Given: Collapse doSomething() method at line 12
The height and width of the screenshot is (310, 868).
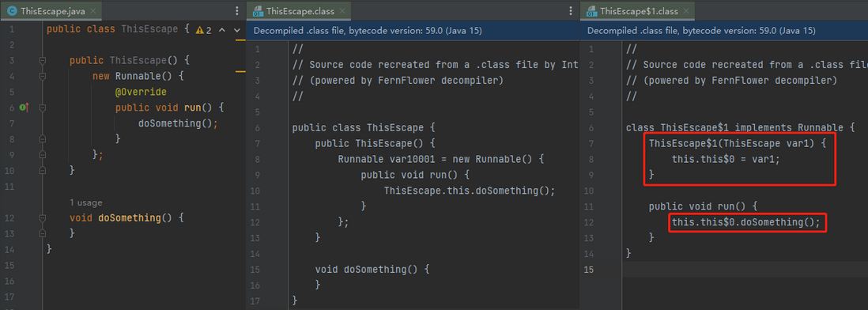Looking at the screenshot, I should [42, 218].
